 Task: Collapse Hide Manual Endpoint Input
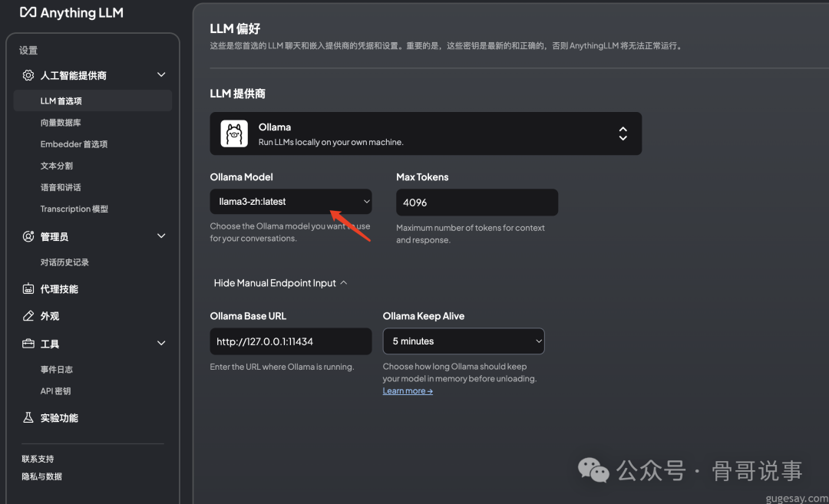click(280, 283)
